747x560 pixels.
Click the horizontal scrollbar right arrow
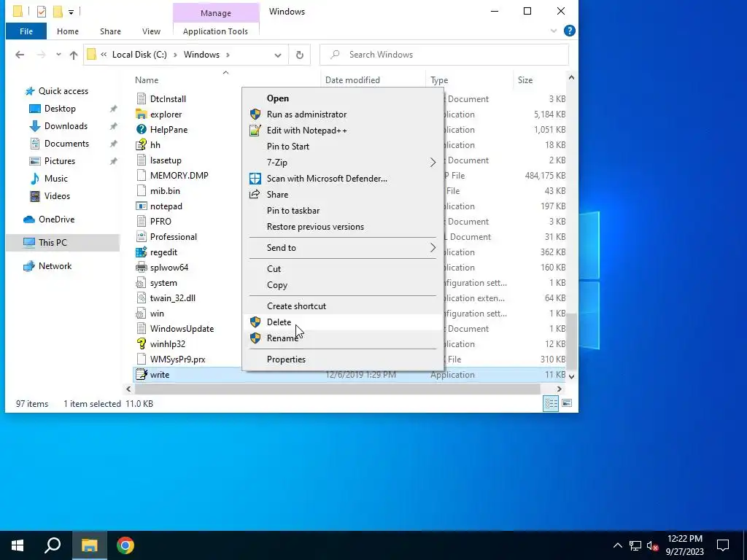pyautogui.click(x=560, y=389)
